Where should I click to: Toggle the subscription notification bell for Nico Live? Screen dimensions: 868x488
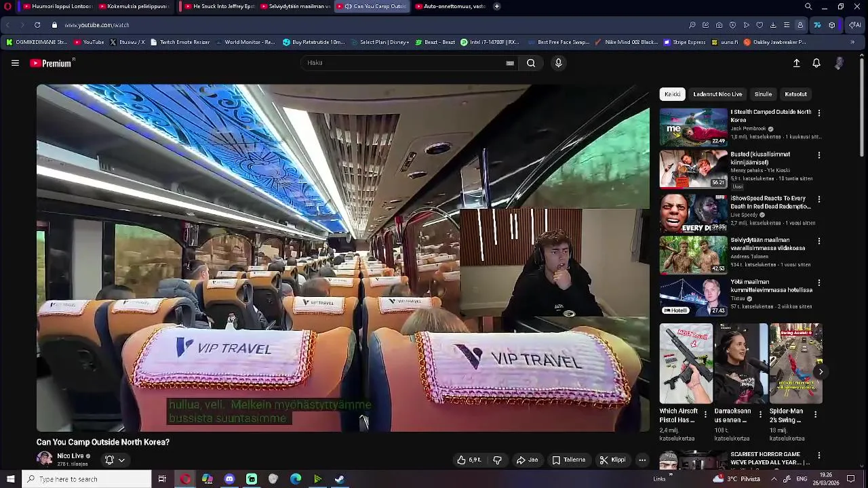click(x=109, y=460)
